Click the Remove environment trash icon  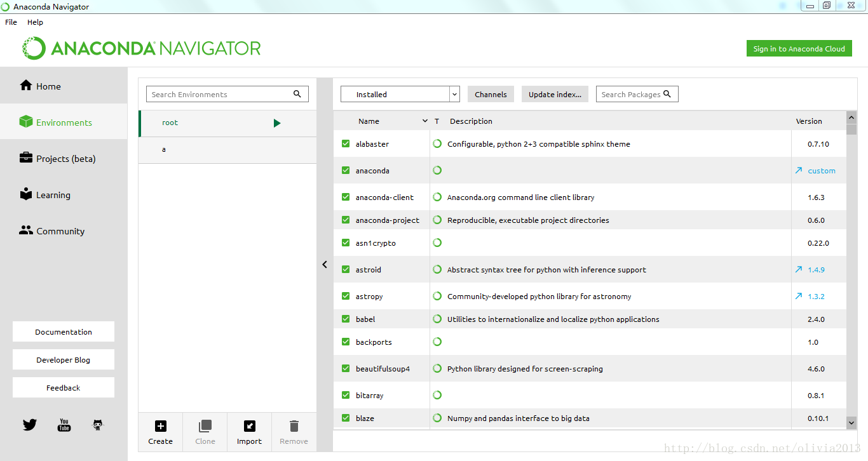294,426
